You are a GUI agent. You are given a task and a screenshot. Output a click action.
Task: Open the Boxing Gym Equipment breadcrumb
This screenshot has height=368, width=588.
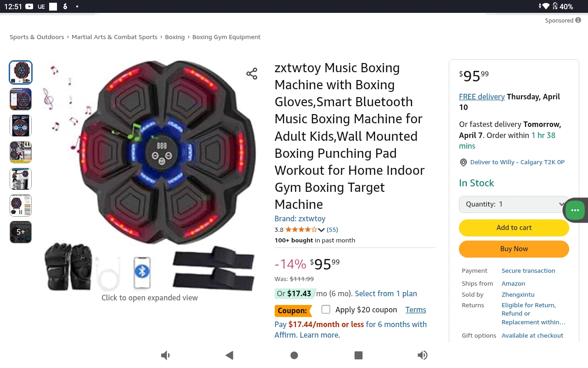[226, 37]
